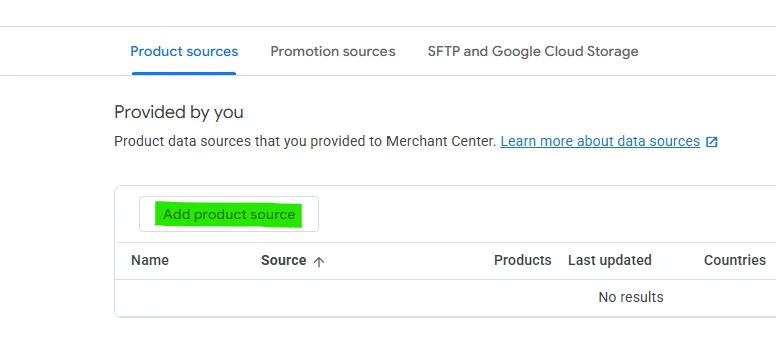Click the blue underline beneath Product sources
This screenshot has width=776, height=360.
tap(184, 73)
